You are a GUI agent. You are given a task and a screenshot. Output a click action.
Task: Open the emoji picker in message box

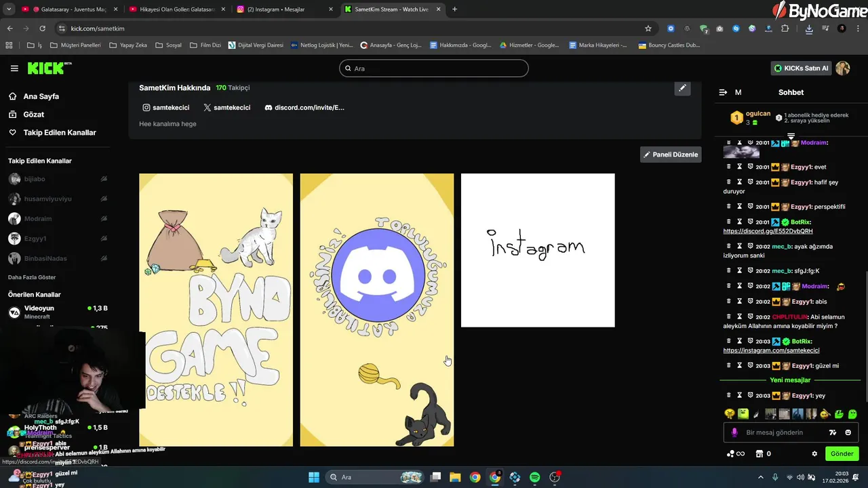(x=848, y=432)
